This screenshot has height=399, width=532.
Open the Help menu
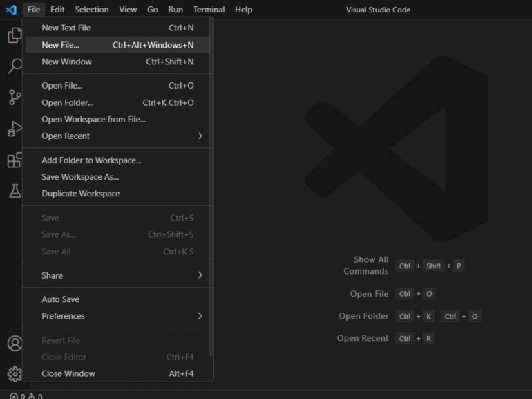coord(244,10)
